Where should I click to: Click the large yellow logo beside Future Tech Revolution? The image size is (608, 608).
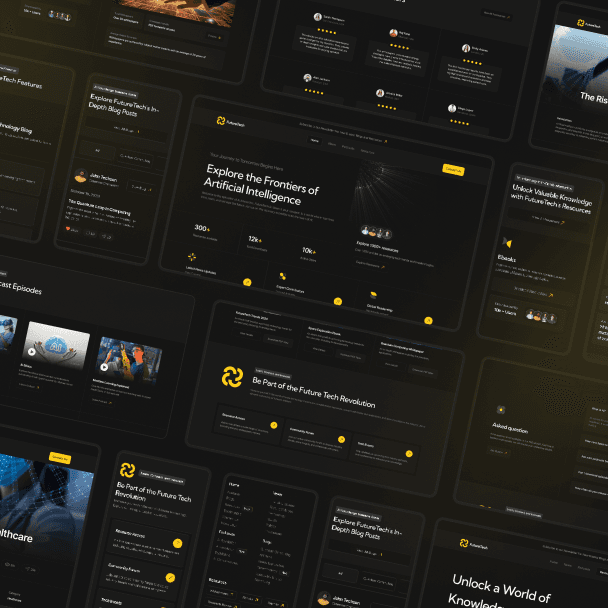point(232,376)
